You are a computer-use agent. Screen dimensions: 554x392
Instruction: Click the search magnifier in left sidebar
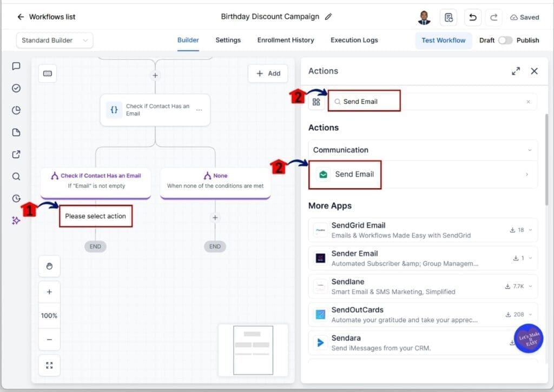coord(16,176)
